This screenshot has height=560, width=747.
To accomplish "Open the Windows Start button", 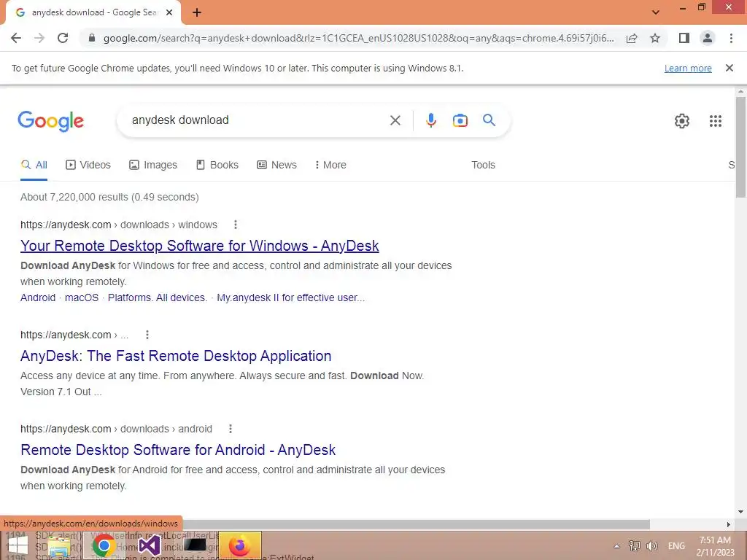I will pos(18,545).
